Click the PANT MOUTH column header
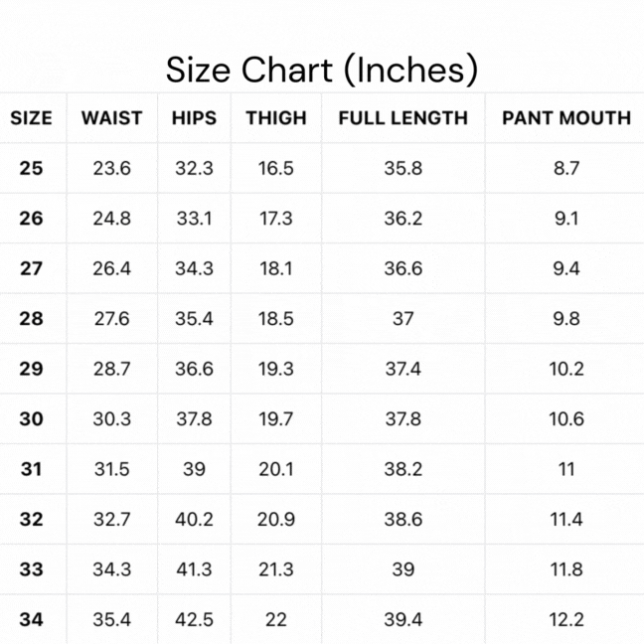 565,118
